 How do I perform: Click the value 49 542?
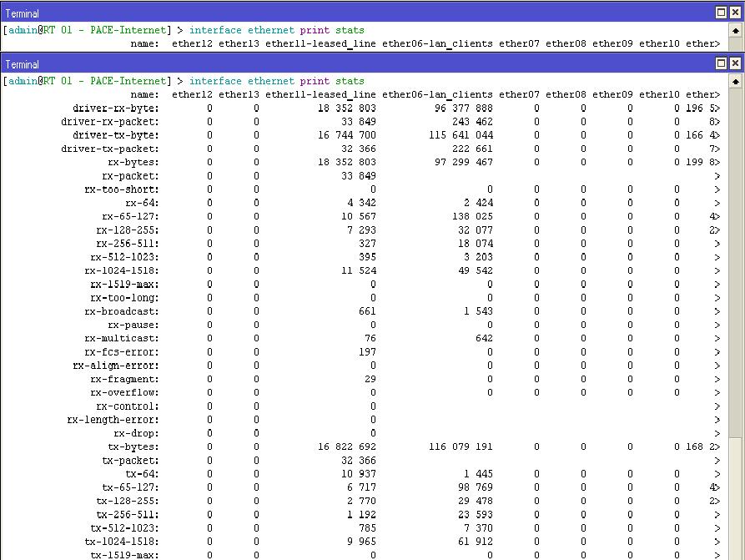pos(476,270)
